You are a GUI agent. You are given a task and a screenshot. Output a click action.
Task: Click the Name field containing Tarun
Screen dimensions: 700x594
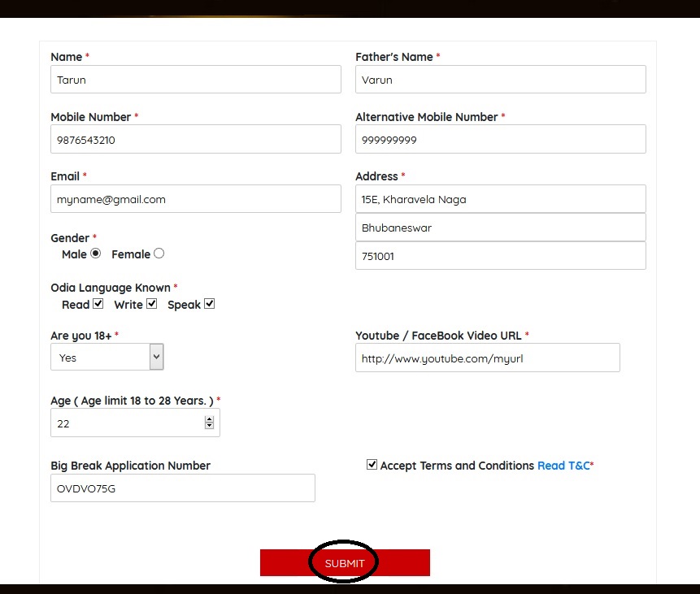[195, 80]
